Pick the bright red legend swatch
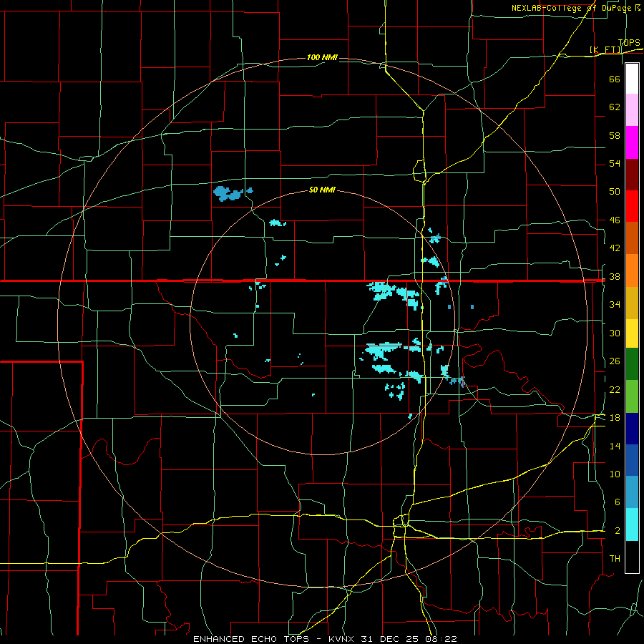 click(x=632, y=206)
